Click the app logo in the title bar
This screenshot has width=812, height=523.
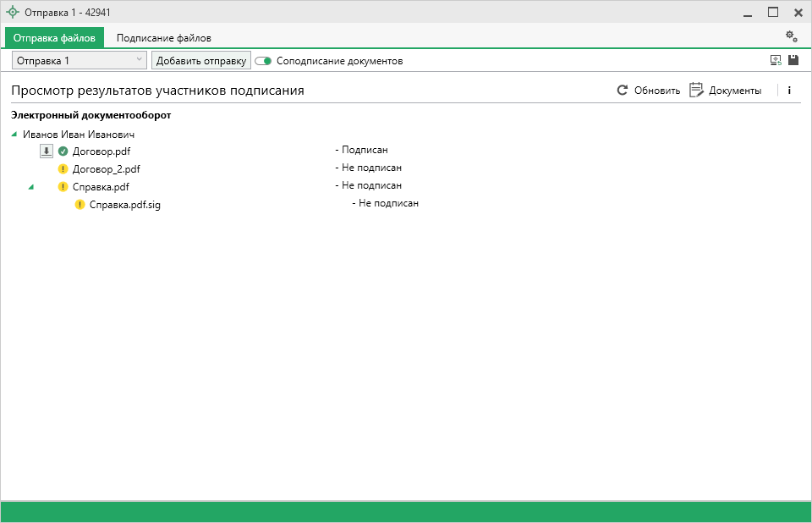12,12
